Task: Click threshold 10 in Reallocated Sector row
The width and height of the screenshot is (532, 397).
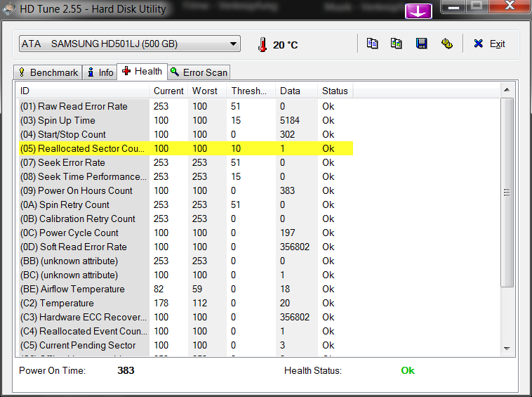Action: [x=236, y=148]
